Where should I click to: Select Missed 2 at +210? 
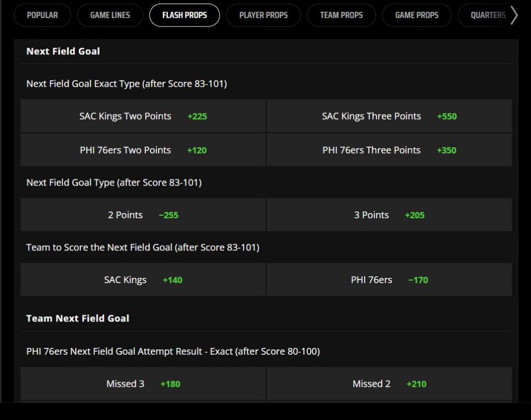coord(389,384)
